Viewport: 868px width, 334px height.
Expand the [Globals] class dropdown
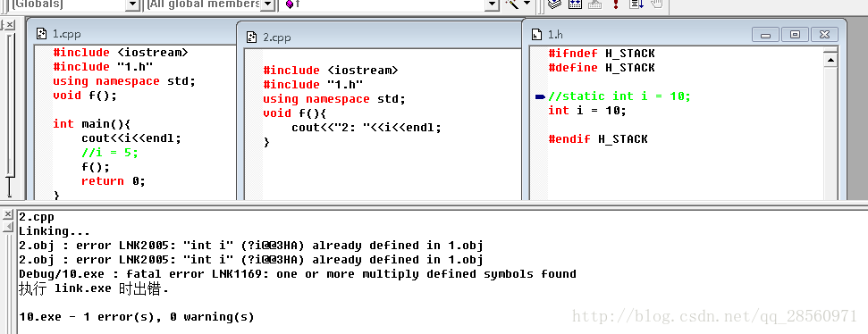[132, 4]
